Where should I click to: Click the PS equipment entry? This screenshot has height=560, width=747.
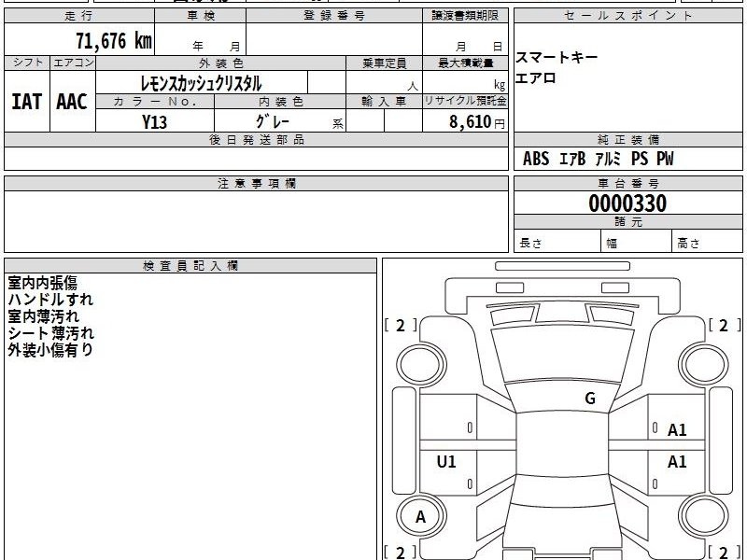(640, 159)
